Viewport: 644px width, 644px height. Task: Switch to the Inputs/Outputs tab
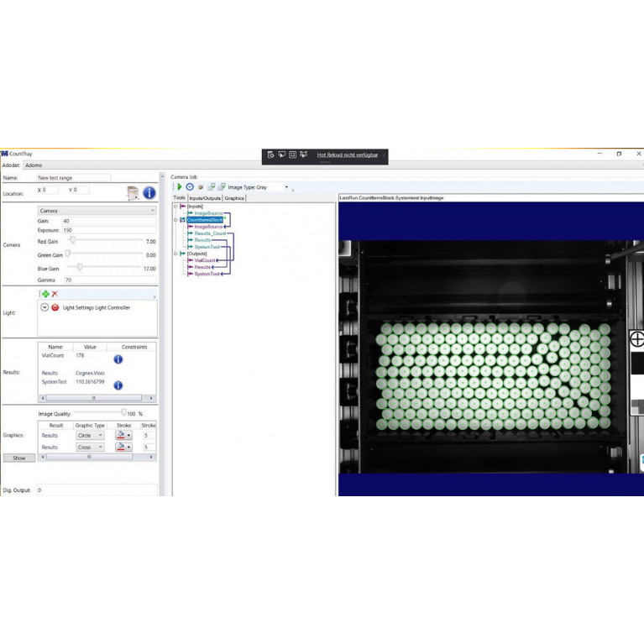pyautogui.click(x=205, y=198)
